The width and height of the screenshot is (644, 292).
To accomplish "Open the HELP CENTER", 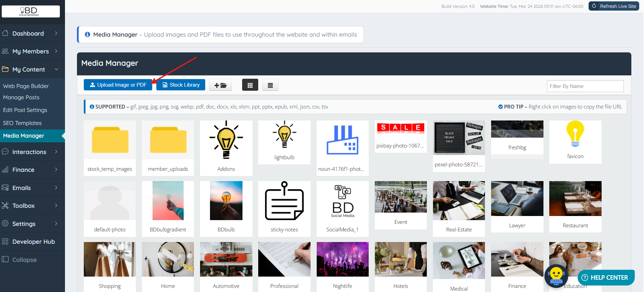I will [606, 278].
